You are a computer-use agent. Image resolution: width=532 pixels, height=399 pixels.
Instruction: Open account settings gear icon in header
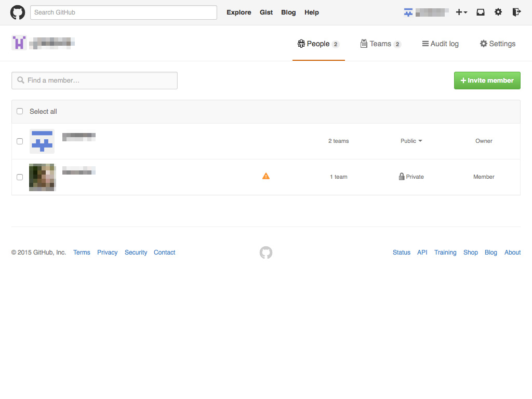[498, 12]
